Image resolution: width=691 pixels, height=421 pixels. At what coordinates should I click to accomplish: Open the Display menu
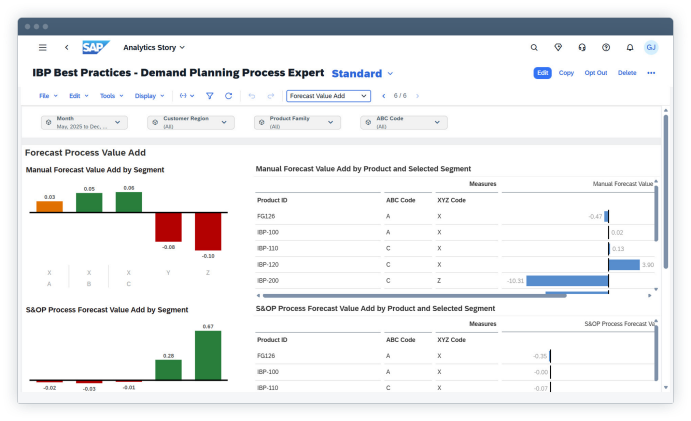pyautogui.click(x=149, y=96)
